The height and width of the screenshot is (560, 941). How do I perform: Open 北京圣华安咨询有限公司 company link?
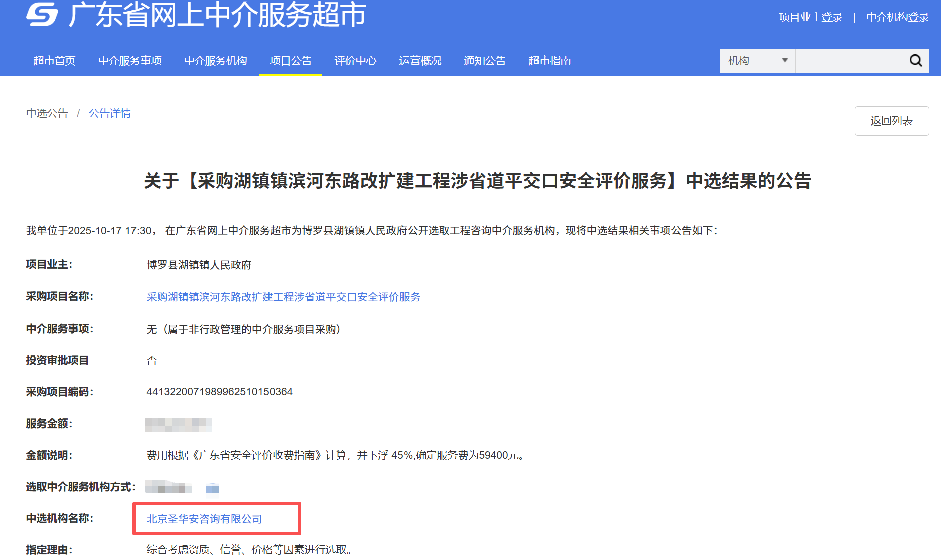(204, 519)
